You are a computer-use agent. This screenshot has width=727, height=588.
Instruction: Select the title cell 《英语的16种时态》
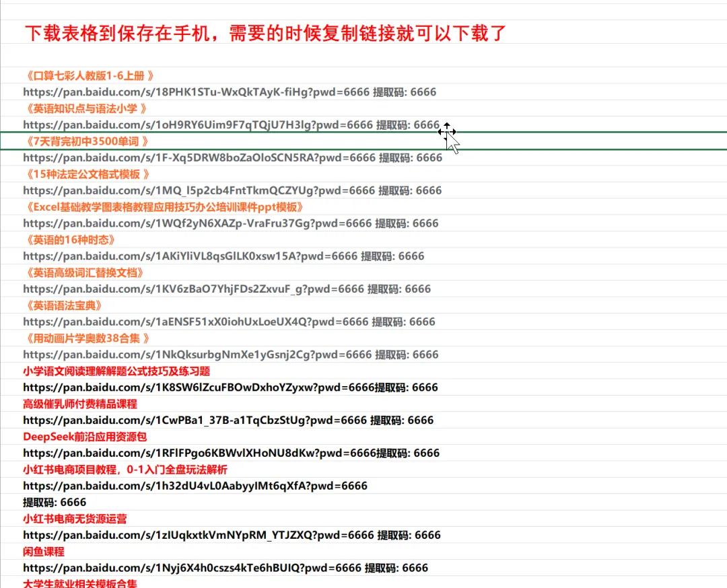point(69,240)
